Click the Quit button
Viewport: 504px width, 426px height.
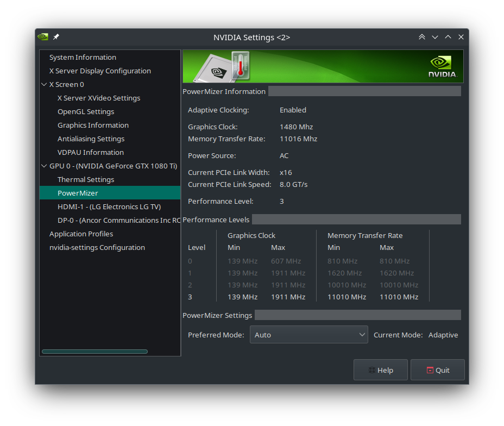437,370
